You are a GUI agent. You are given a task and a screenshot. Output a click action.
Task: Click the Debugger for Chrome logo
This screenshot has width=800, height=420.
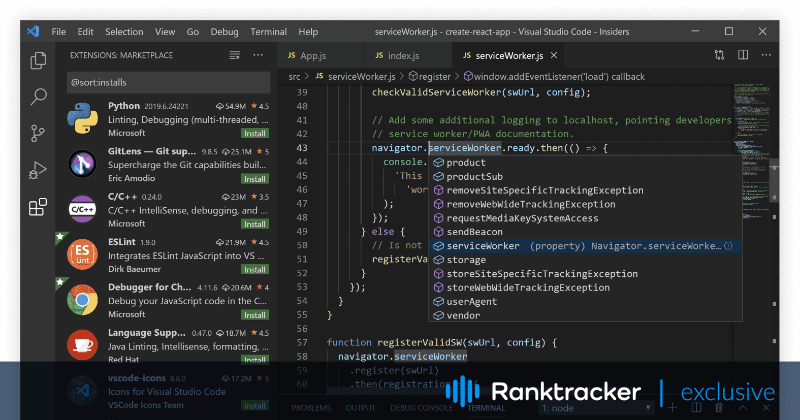(82, 300)
